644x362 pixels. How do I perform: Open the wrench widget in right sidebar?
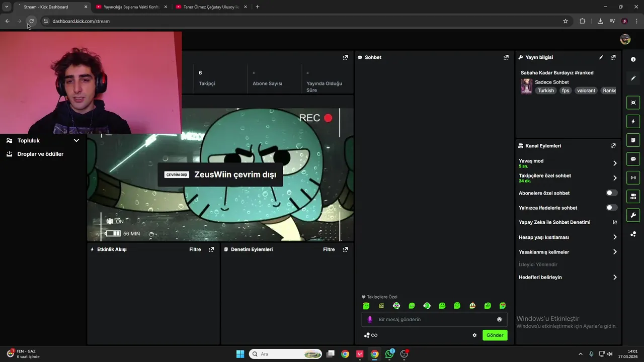633,215
